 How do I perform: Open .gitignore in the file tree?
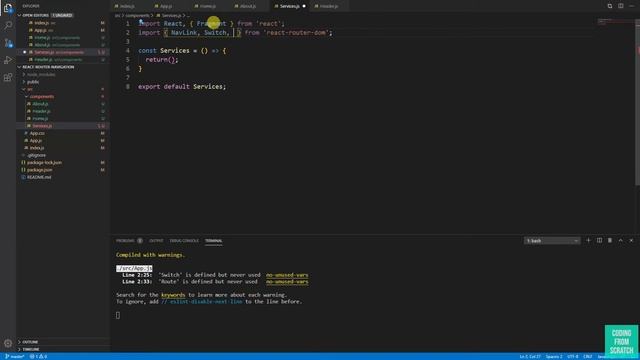click(x=63, y=155)
